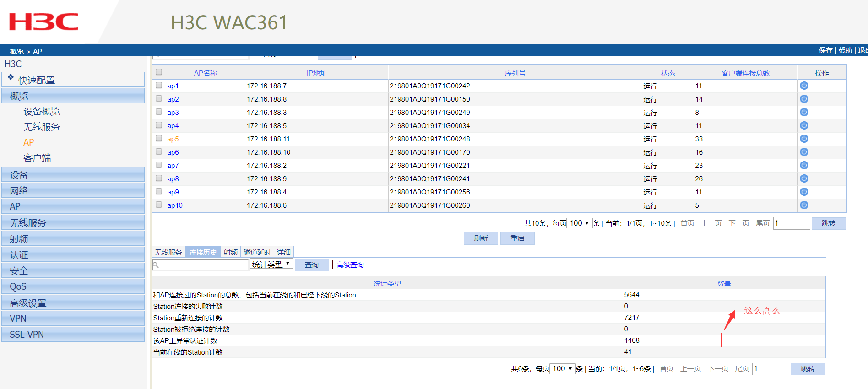Toggle the select-all checkbox in AP table header
868x389 pixels.
click(159, 72)
